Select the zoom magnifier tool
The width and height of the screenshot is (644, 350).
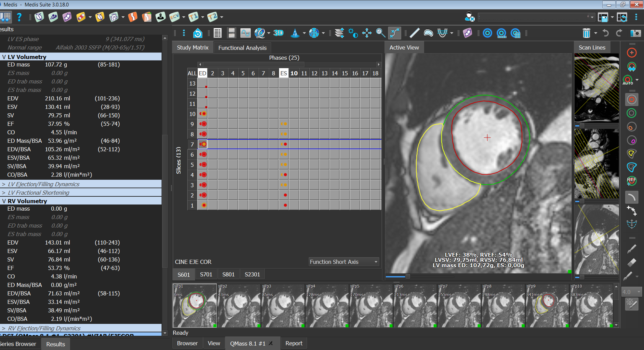(x=380, y=33)
